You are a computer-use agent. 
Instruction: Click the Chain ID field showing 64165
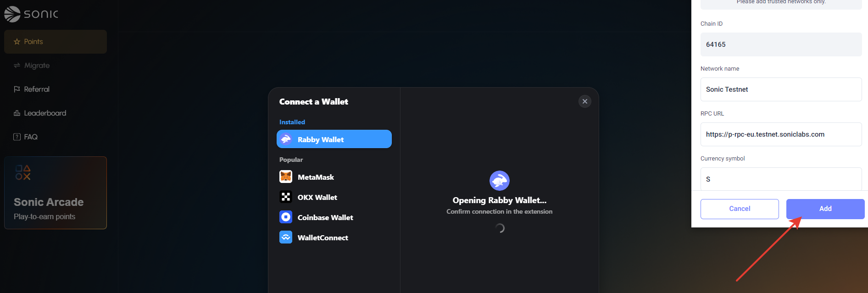coord(781,44)
